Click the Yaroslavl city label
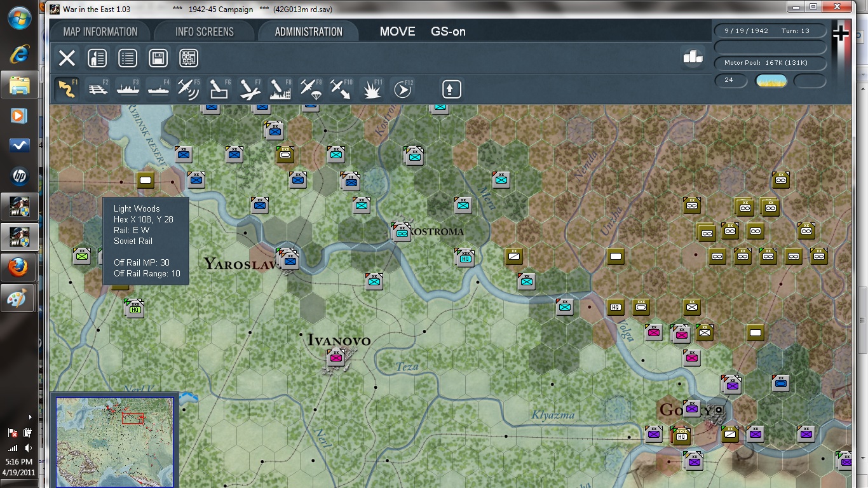 [242, 264]
